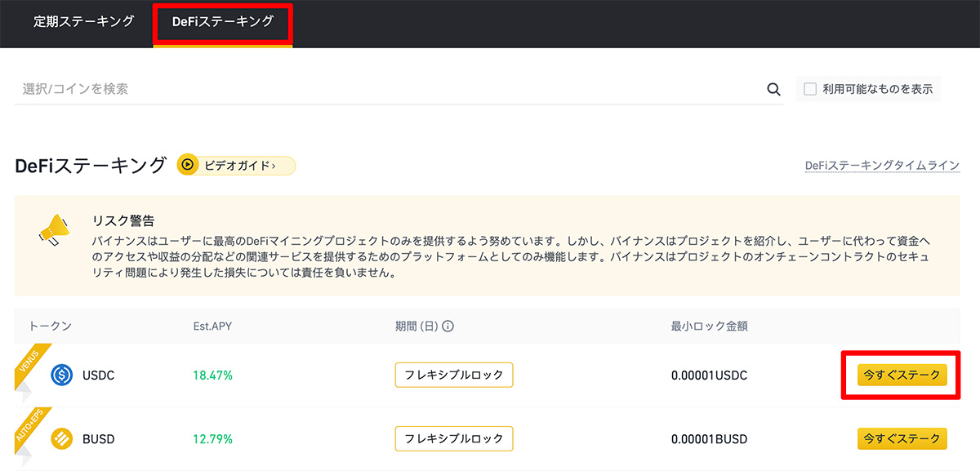980x471 pixels.
Task: Click the VENUS ribbon badge
Action: [x=31, y=366]
